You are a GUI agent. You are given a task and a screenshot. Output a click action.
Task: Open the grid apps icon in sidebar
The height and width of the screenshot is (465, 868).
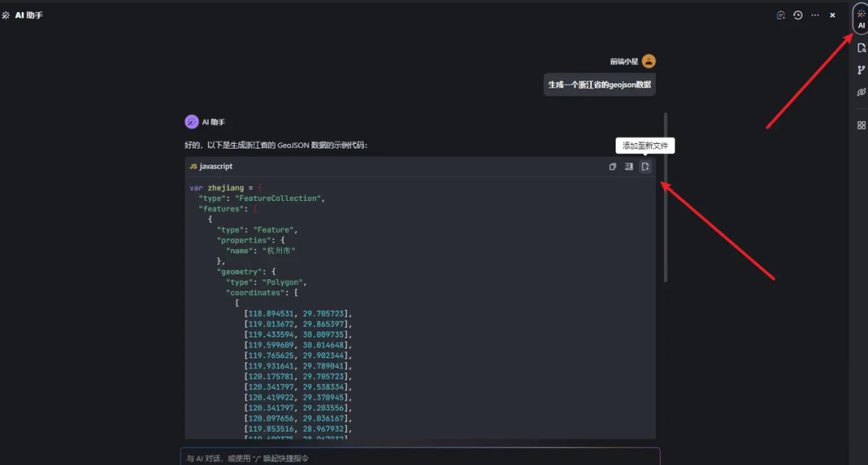pos(861,126)
